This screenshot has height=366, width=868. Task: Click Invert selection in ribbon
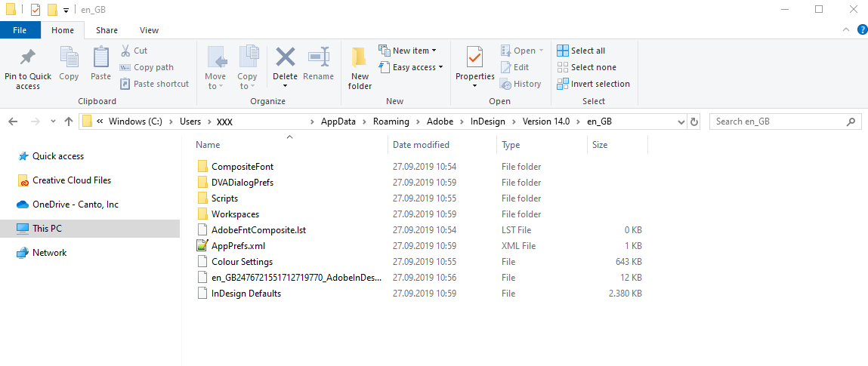[x=594, y=84]
